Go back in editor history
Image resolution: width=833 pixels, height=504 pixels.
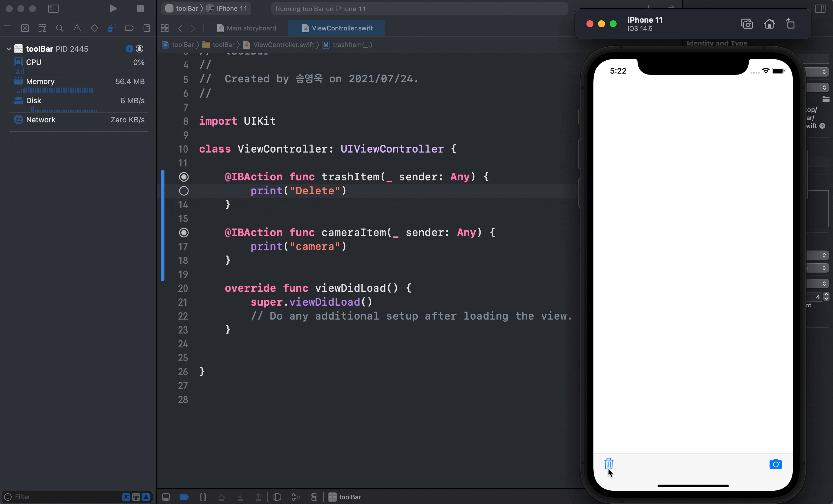pyautogui.click(x=180, y=28)
